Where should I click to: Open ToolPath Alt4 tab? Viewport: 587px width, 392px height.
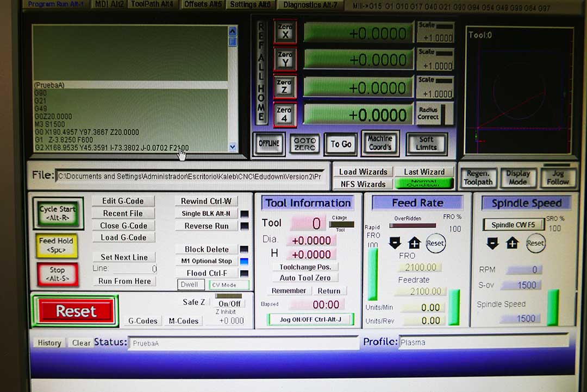(152, 4)
